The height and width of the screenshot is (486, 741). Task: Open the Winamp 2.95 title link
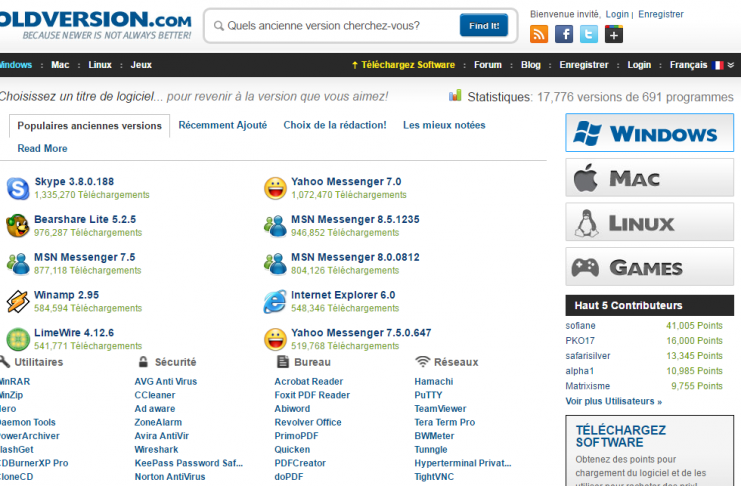click(x=67, y=295)
